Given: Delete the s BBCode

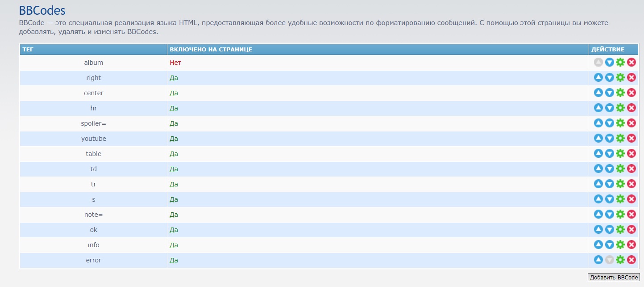Looking at the screenshot, I should click(631, 199).
